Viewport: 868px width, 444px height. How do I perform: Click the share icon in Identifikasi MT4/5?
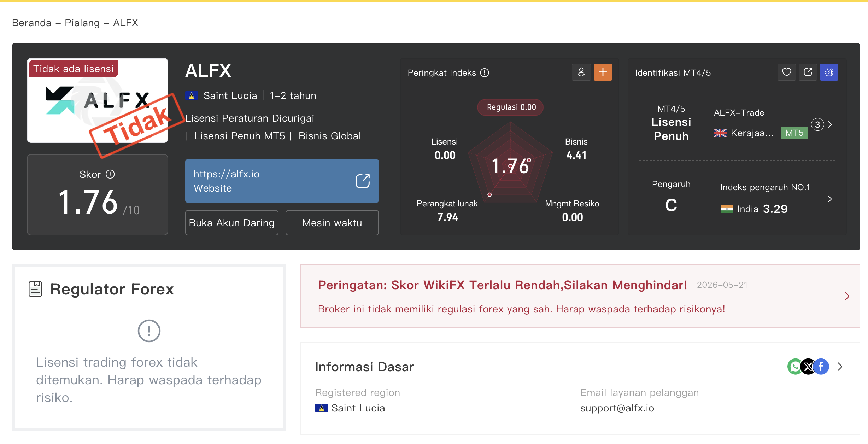coord(808,72)
